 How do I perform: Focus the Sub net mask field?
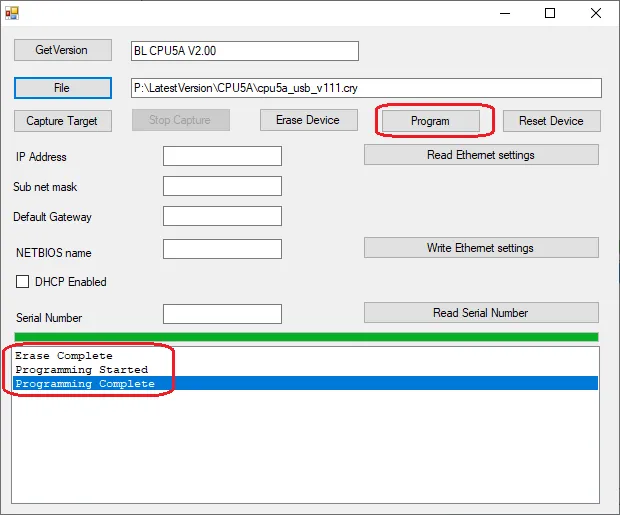[x=222, y=186]
